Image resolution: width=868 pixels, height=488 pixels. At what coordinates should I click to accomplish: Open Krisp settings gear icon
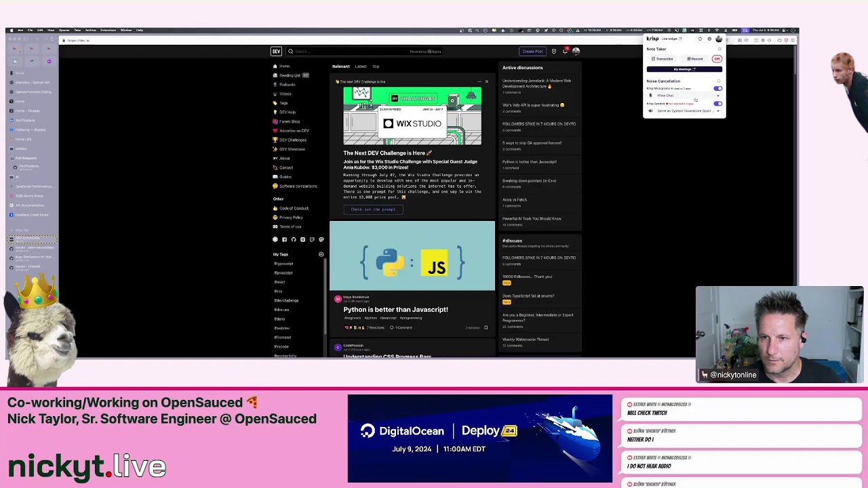(709, 39)
